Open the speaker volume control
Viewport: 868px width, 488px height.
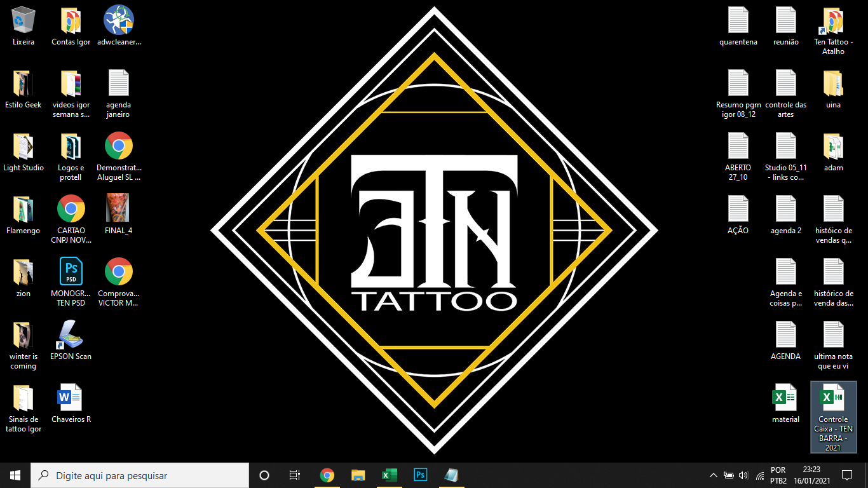[x=744, y=475]
